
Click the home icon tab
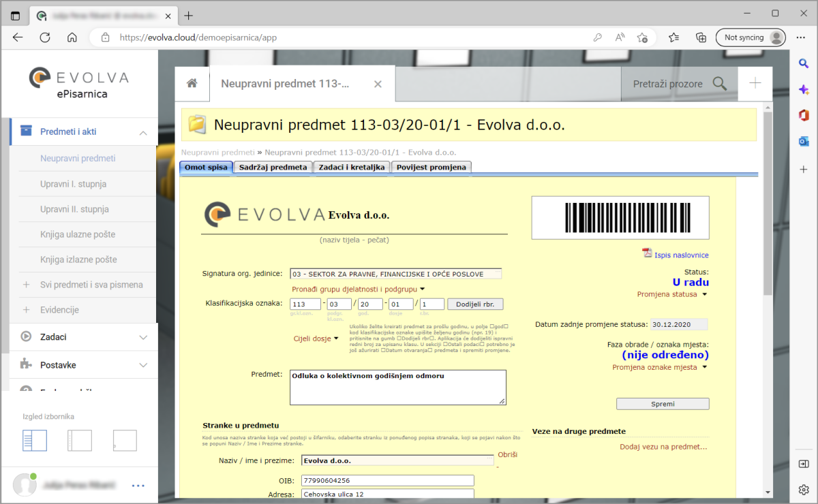(192, 84)
